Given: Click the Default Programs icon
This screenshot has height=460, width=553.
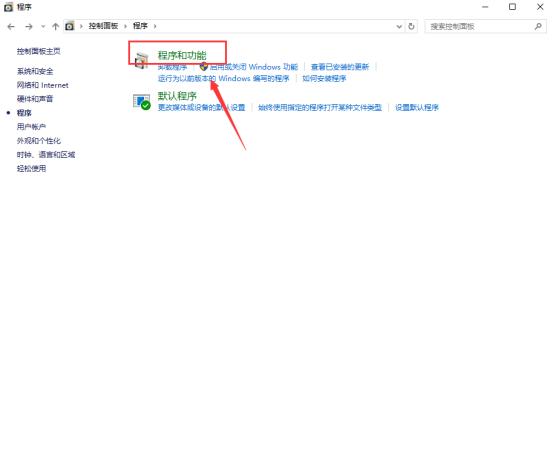Looking at the screenshot, I should click(141, 102).
